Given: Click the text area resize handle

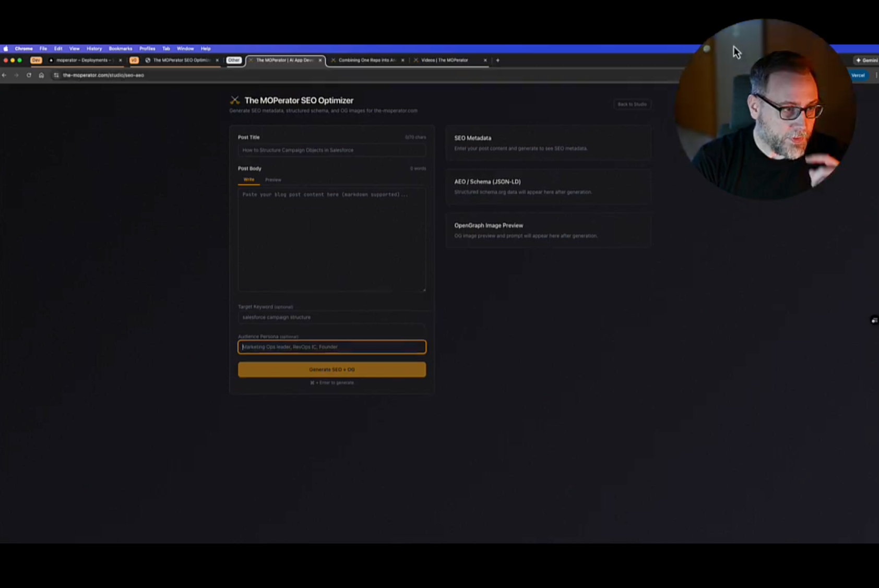Looking at the screenshot, I should pyautogui.click(x=424, y=289).
